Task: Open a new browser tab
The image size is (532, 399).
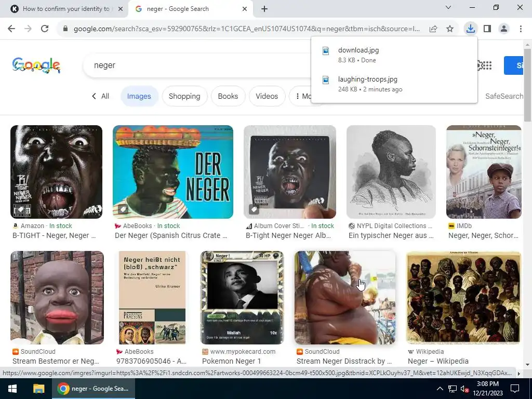Action: pyautogui.click(x=264, y=9)
